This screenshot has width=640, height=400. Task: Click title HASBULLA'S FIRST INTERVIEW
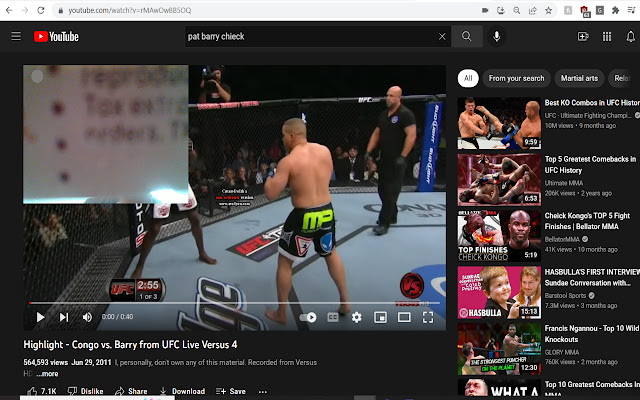click(592, 278)
